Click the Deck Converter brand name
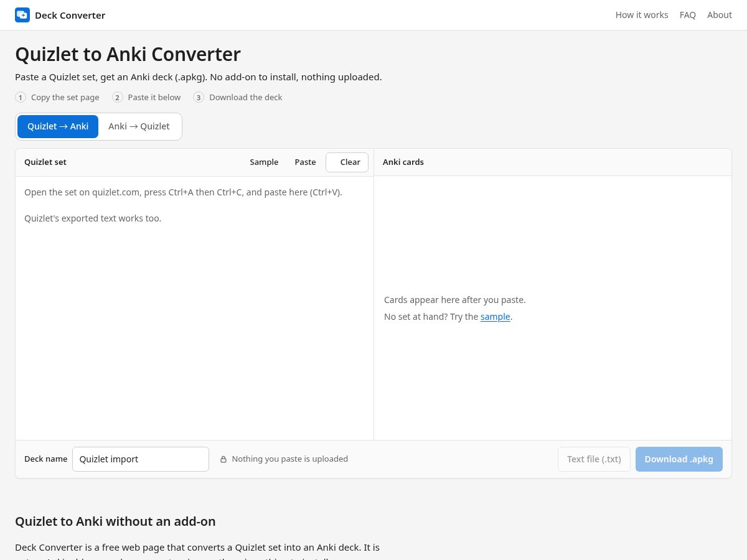 click(70, 15)
